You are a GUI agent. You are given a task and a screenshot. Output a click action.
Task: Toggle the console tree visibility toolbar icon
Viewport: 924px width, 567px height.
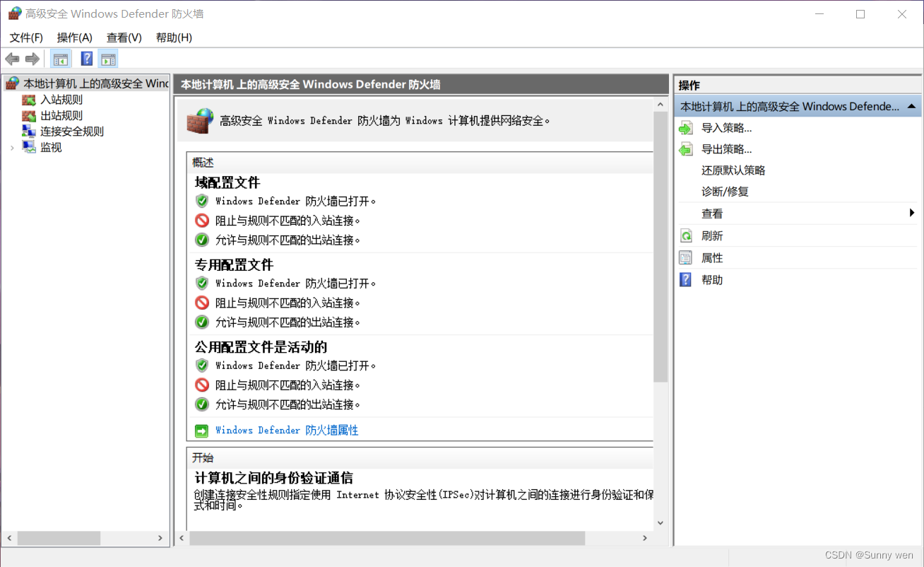click(x=61, y=59)
